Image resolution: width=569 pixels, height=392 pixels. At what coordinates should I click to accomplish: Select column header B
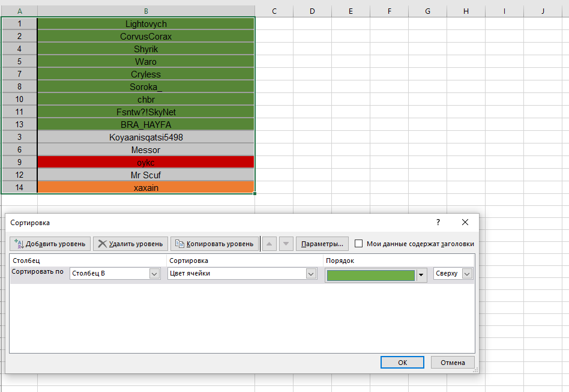[x=146, y=11]
